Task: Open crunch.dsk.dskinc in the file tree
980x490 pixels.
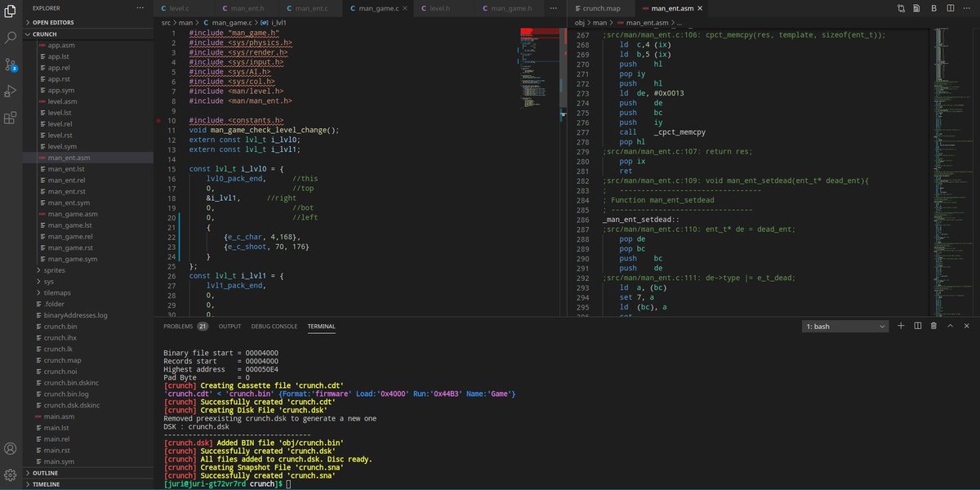Action: (x=72, y=405)
